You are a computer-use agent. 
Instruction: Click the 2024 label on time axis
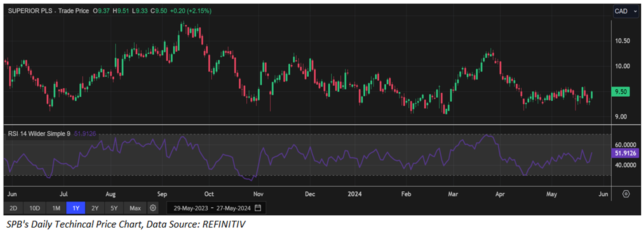coord(355,194)
